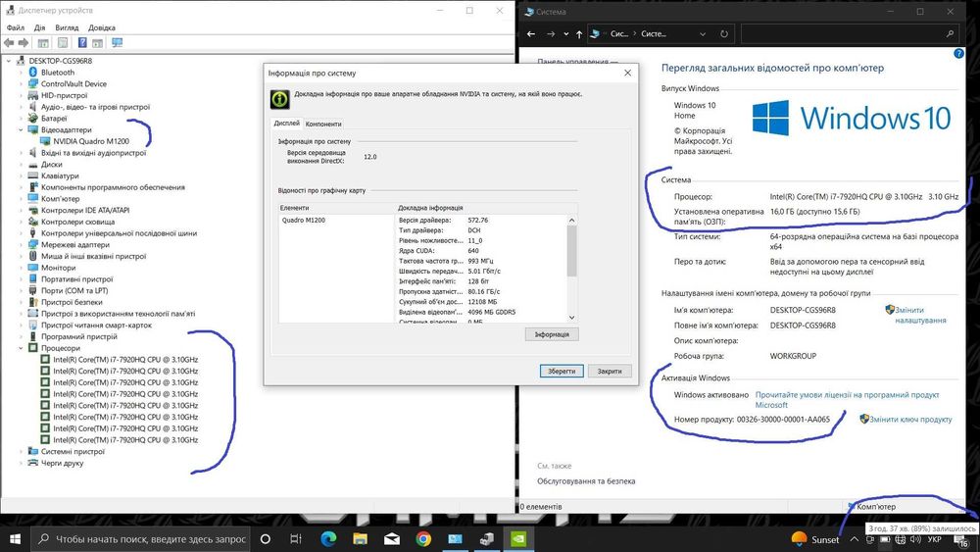Screen dimensions: 980x552
Task: Expand Мережеві адаптери node
Action: (21, 245)
